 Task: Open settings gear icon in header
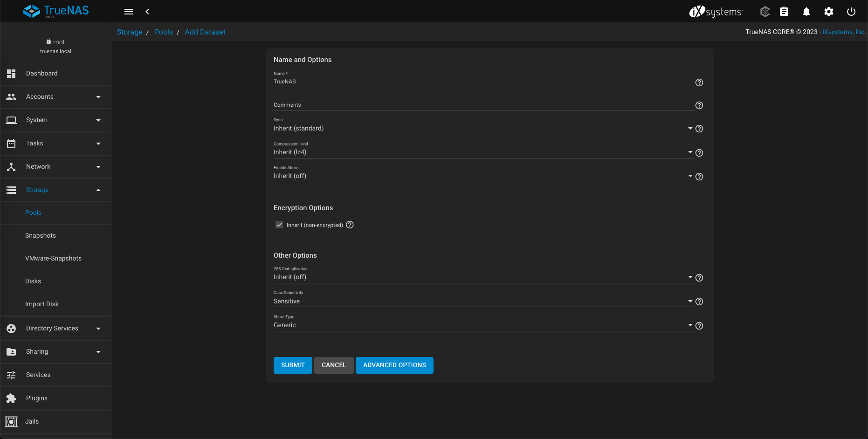(828, 12)
